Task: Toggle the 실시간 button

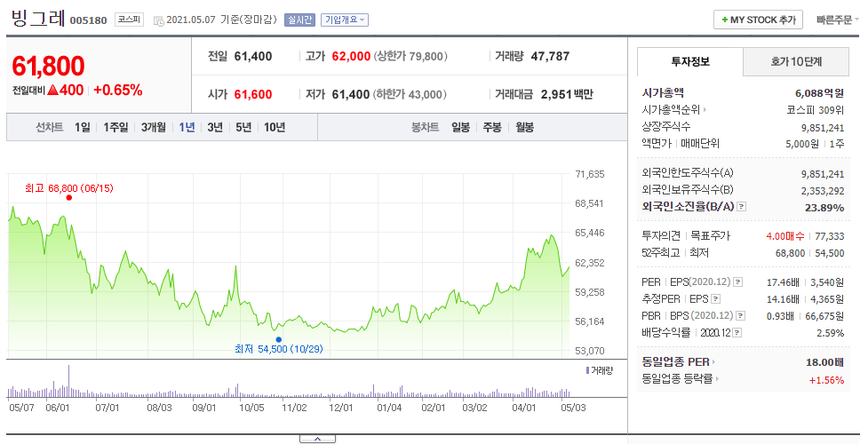Action: point(299,20)
